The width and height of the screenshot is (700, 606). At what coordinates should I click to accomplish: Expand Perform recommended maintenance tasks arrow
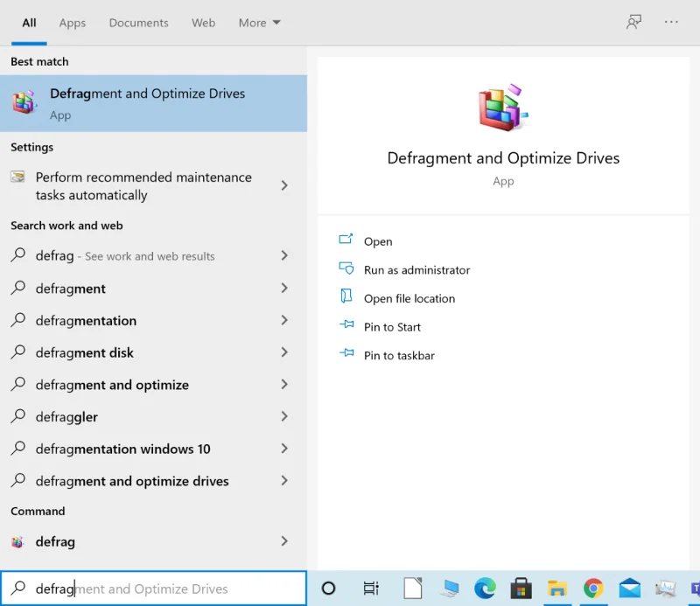(284, 185)
